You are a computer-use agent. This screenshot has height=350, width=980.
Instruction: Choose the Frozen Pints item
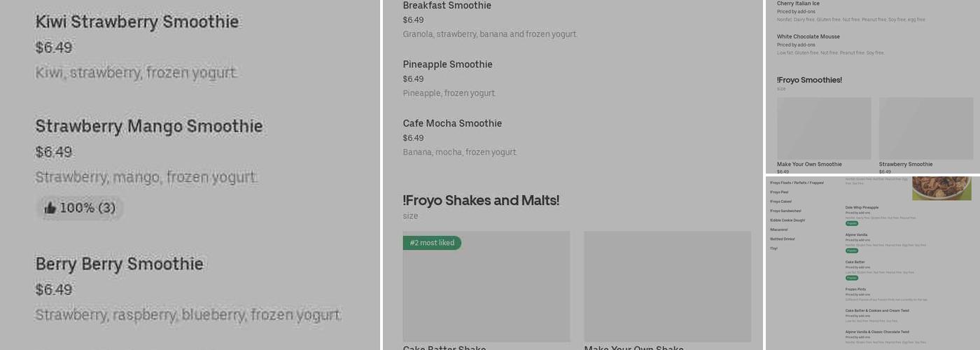855,289
